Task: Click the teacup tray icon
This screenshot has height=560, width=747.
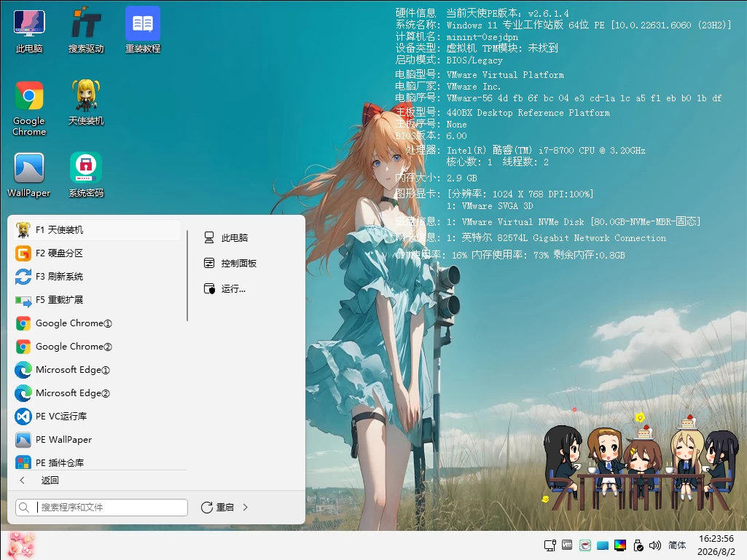Action: (585, 545)
